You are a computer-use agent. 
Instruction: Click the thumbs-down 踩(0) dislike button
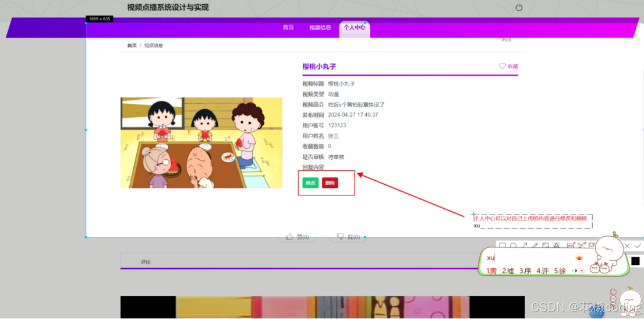coord(348,237)
